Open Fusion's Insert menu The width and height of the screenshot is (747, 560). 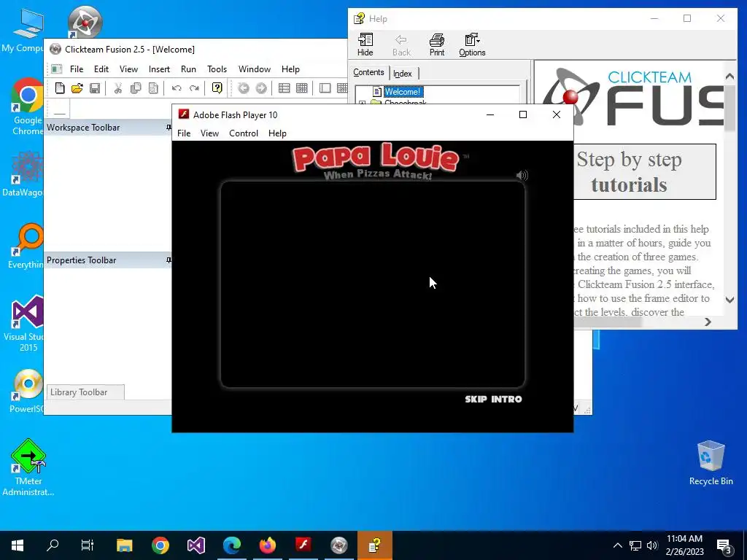[x=159, y=69]
